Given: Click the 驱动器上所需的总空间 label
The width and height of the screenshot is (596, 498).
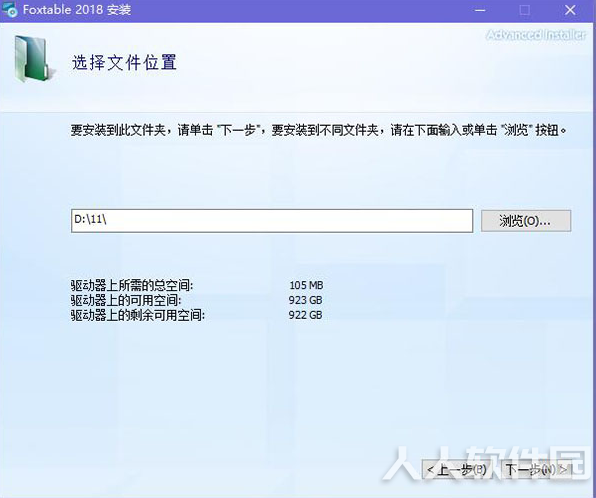Looking at the screenshot, I should (132, 285).
